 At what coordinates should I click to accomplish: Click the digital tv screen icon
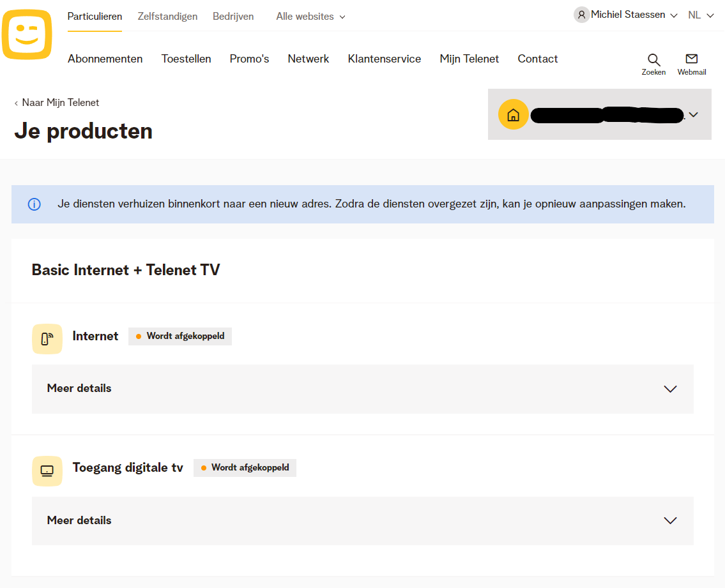pyautogui.click(x=47, y=471)
